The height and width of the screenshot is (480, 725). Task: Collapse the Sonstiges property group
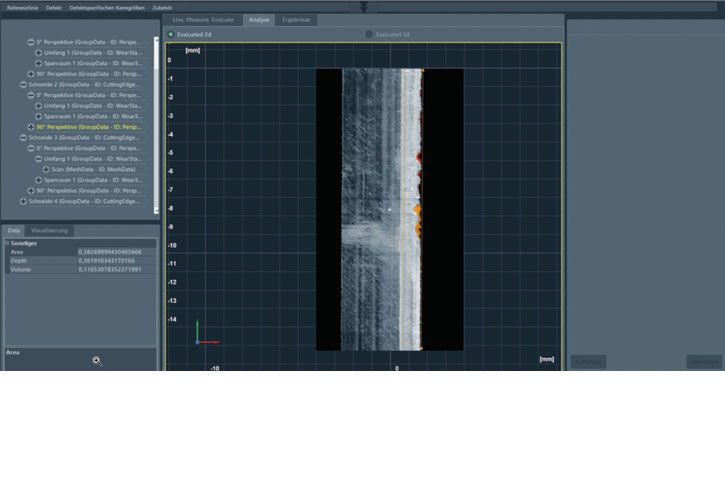click(x=6, y=243)
